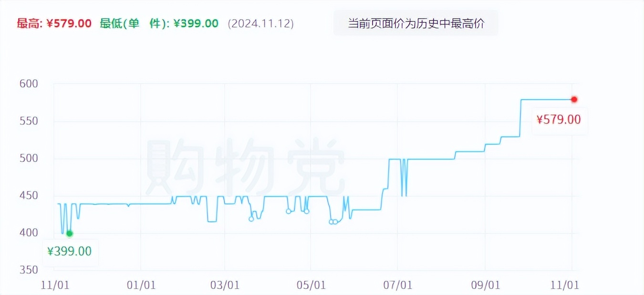This screenshot has width=644, height=295.
Task: Click the 最低(单件) ¥399.00 label
Action: point(158,23)
